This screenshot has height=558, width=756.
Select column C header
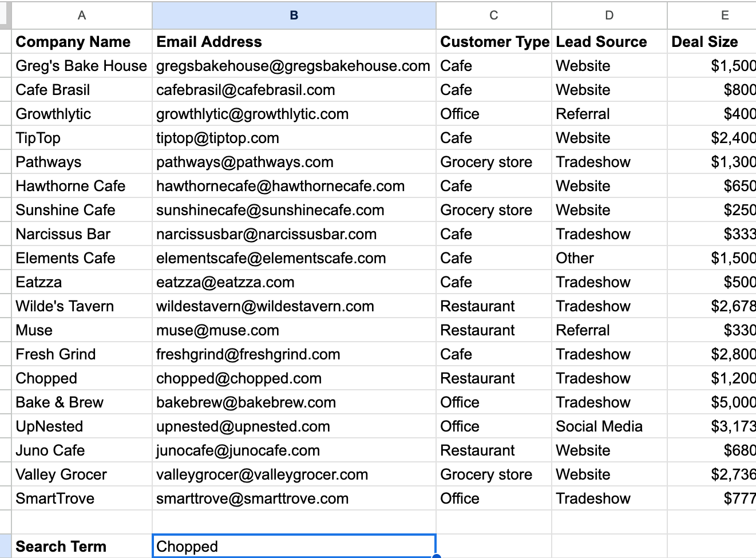493,15
